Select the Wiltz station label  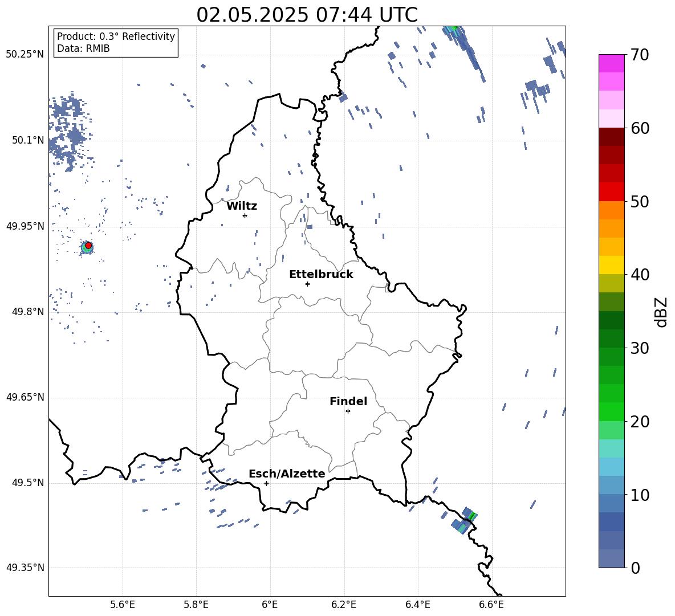(x=242, y=206)
